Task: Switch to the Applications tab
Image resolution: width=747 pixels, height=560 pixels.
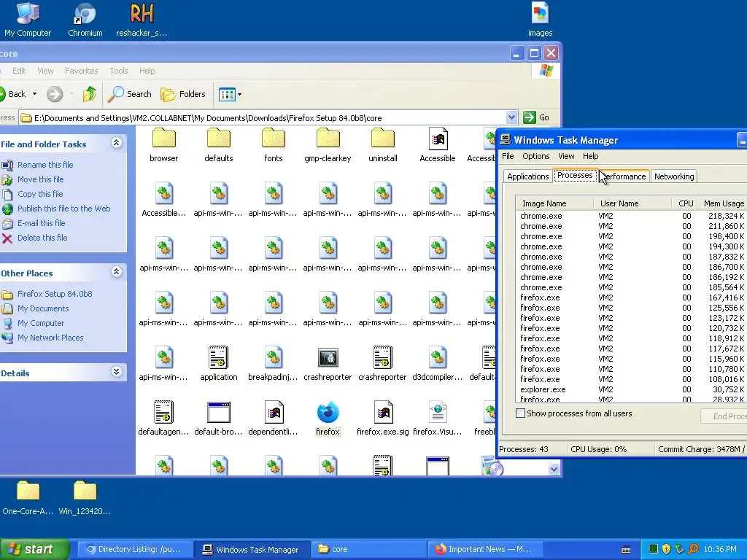Action: point(528,176)
